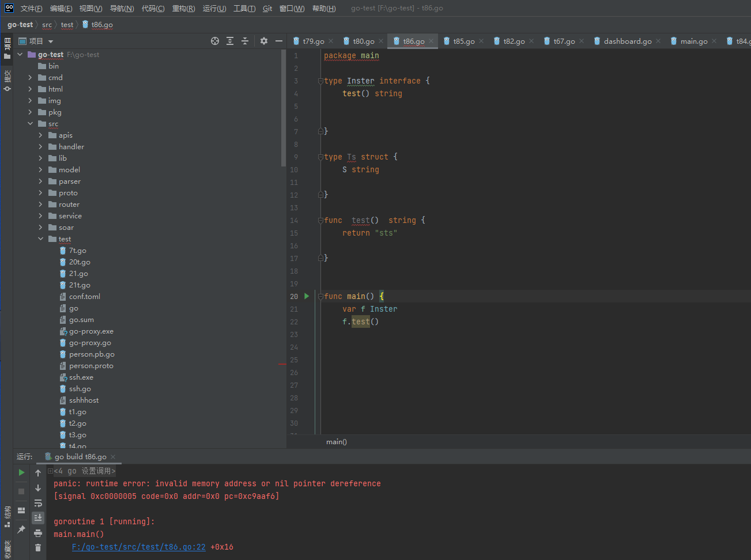Switch to the main.go tab
This screenshot has width=751, height=560.
pyautogui.click(x=694, y=41)
